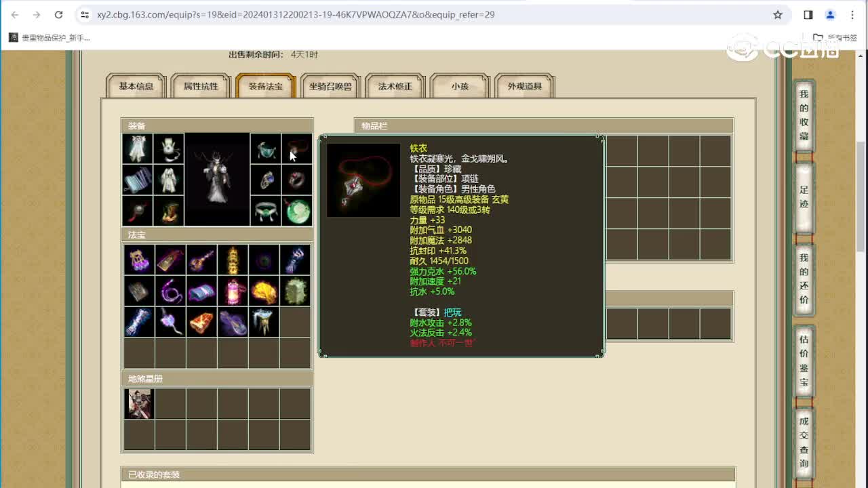Open 我的还价 side button

804,279
